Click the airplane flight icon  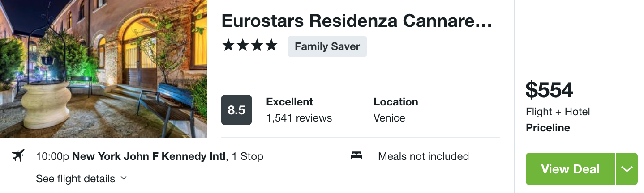tap(18, 156)
